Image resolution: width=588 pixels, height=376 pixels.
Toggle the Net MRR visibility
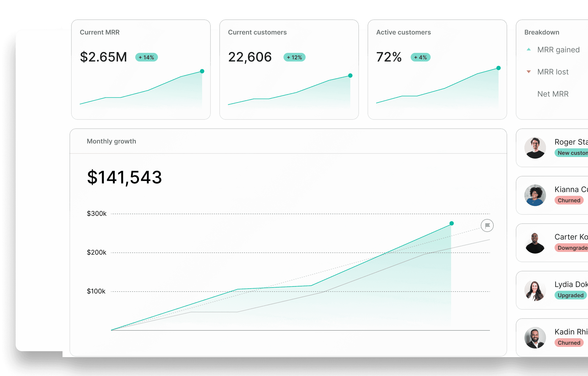pyautogui.click(x=549, y=94)
